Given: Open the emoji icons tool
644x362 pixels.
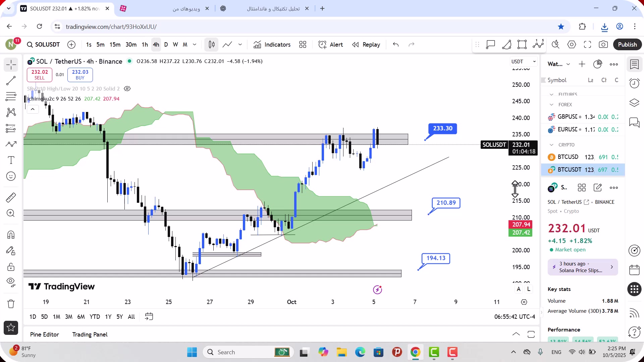Looking at the screenshot, I should [11, 176].
